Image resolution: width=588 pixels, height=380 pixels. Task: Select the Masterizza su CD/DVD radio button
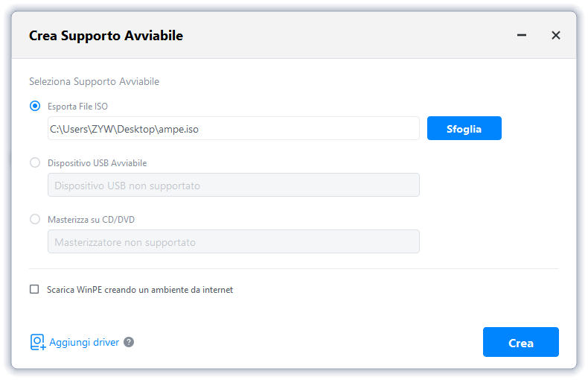(35, 219)
